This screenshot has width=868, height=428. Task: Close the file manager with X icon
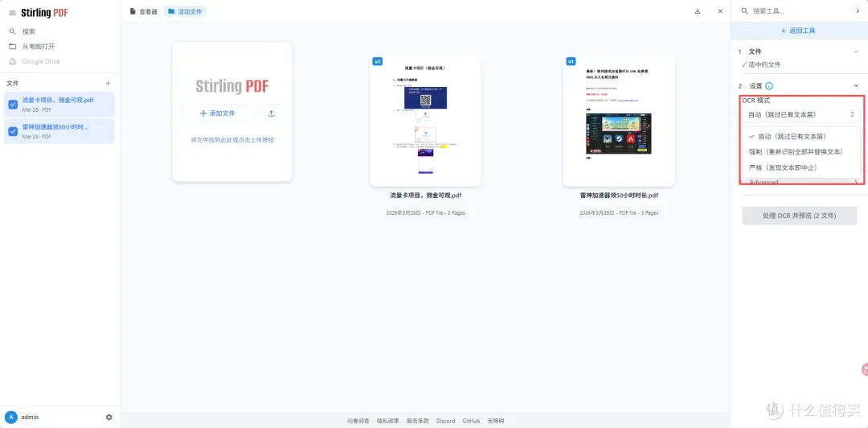point(720,11)
